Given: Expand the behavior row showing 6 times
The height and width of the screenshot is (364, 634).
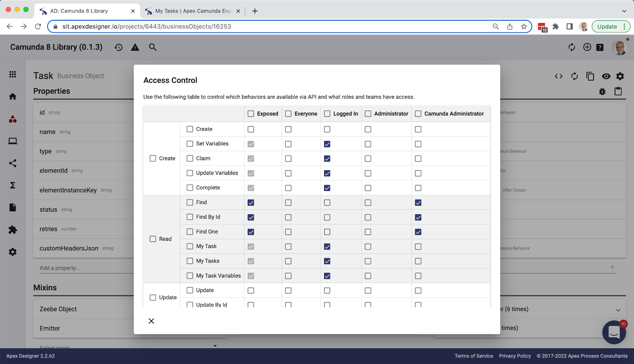Looking at the screenshot, I should click(618, 310).
